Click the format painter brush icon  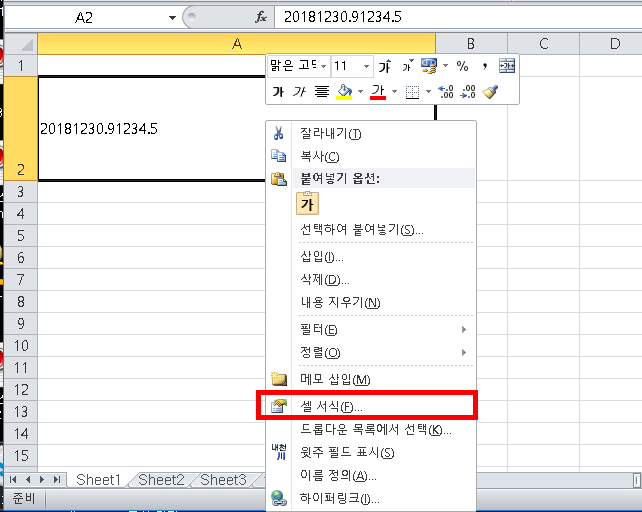point(490,91)
